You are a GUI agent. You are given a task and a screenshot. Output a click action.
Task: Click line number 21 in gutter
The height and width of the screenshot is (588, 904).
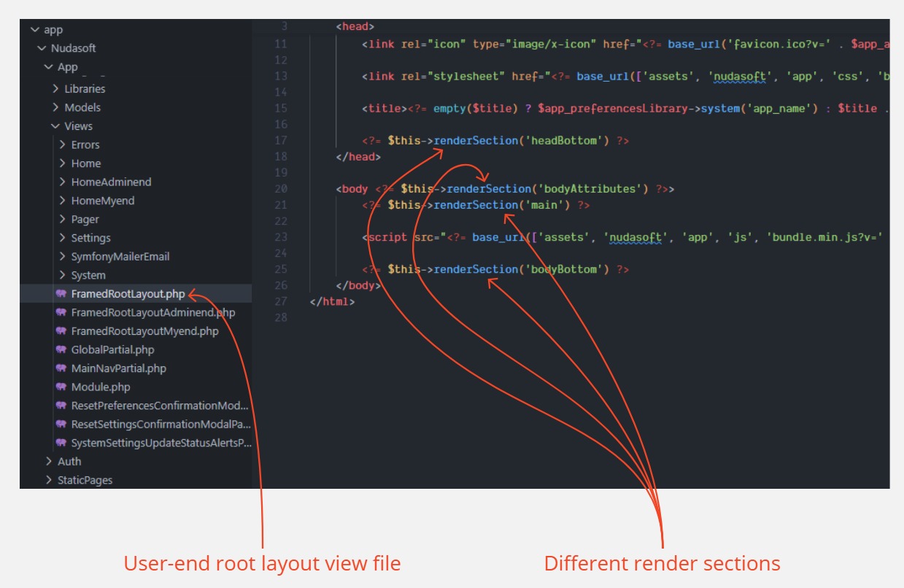tap(281, 205)
